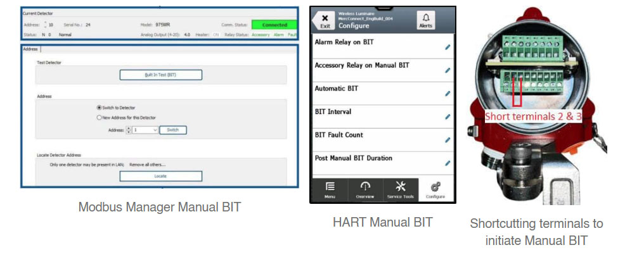Edit Accessory Relay on Manual BIT pencil

coord(448,70)
